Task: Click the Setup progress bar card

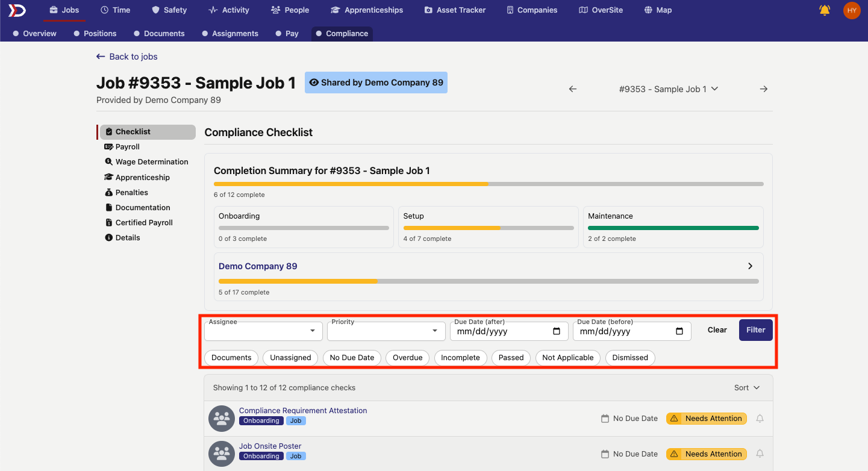Action: 488,227
